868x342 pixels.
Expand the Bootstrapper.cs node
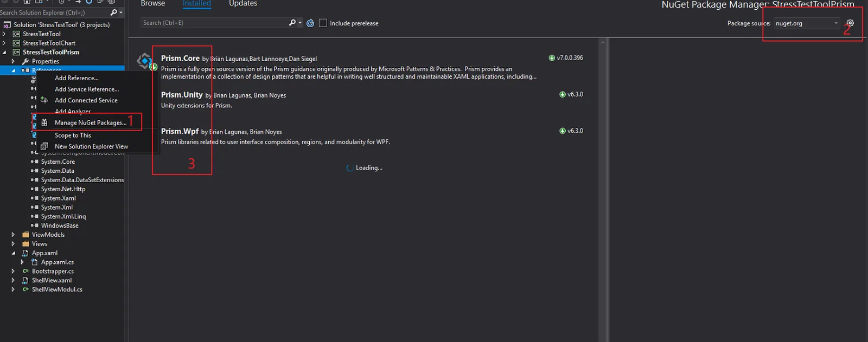pos(13,272)
